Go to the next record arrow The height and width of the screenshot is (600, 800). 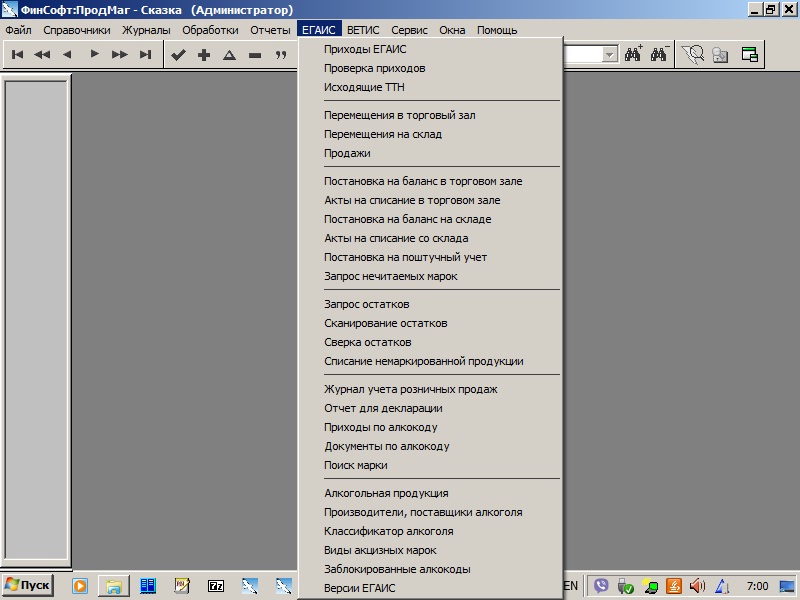(x=94, y=55)
